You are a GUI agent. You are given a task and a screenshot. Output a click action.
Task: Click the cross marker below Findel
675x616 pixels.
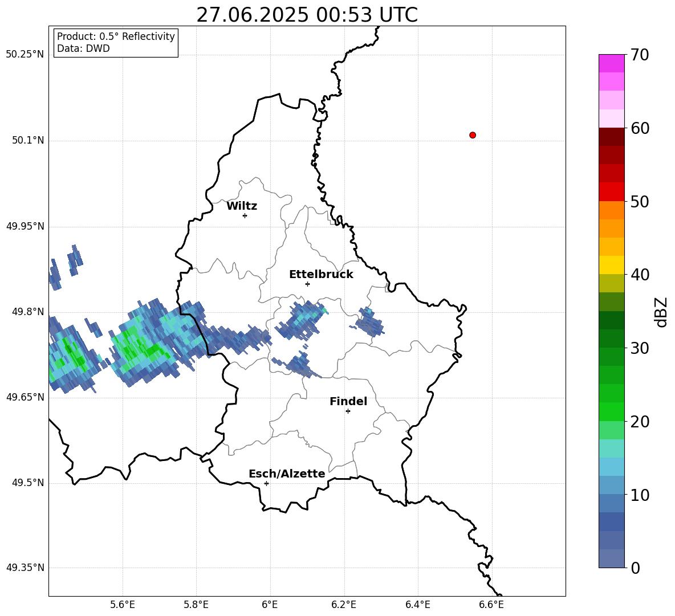pos(348,411)
